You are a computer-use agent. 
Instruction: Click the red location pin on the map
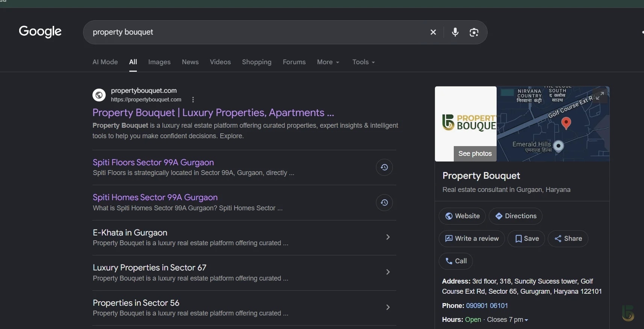point(566,123)
